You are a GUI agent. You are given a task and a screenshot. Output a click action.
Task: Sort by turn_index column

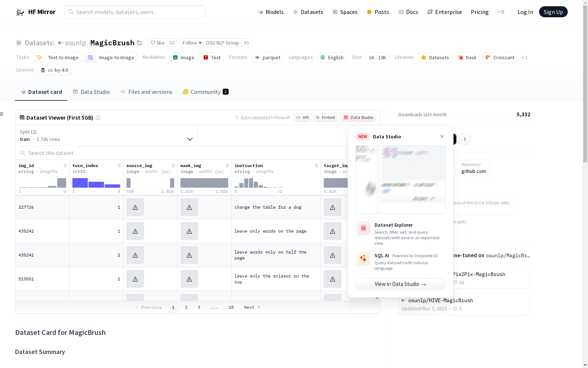pos(119,166)
